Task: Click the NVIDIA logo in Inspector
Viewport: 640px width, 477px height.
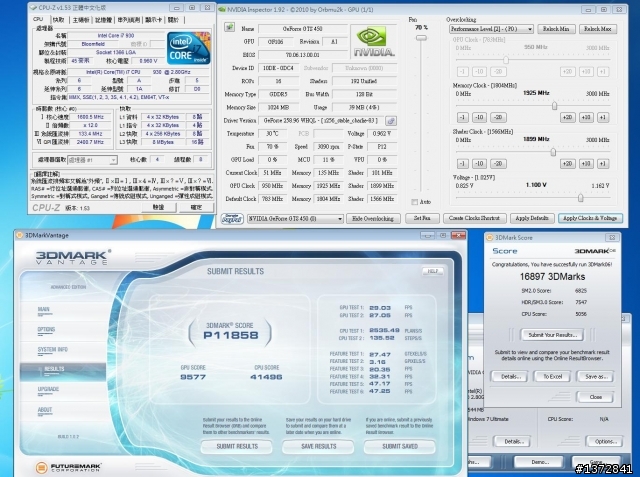Action: pos(373,42)
